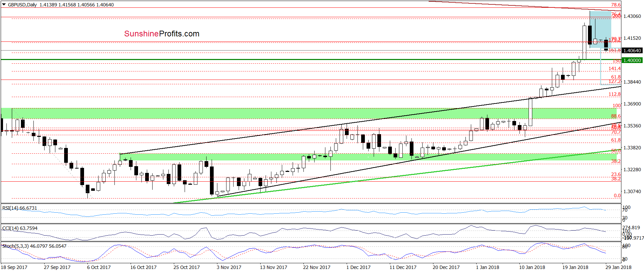
Task: Select the 1.30740 price axis label
Action: coord(632,191)
